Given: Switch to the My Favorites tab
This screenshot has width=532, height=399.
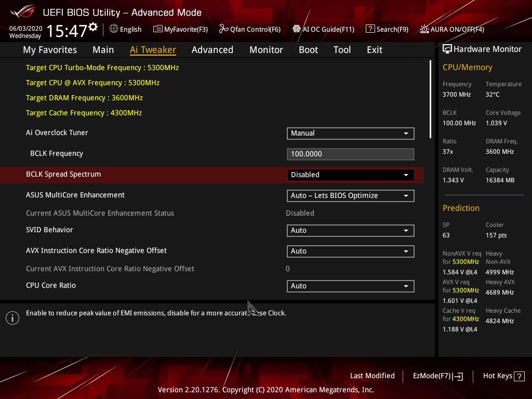Looking at the screenshot, I should tap(50, 50).
